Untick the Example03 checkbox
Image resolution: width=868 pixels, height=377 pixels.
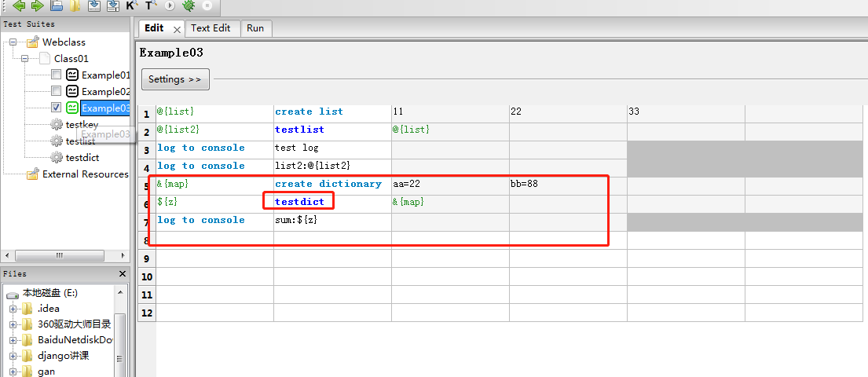click(56, 108)
